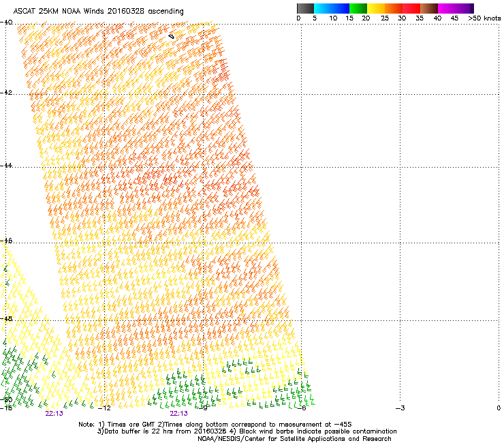Click the gray 0-5 knots color segment

(305, 8)
